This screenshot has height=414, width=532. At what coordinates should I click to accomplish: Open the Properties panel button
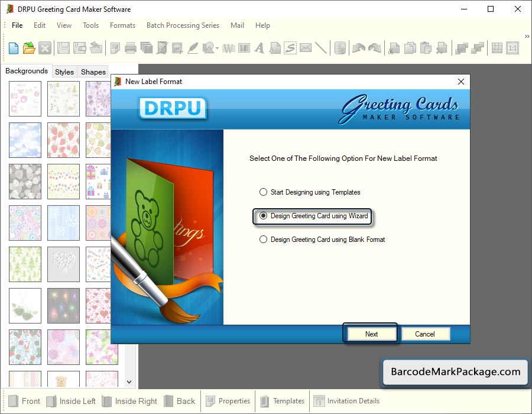coord(228,401)
